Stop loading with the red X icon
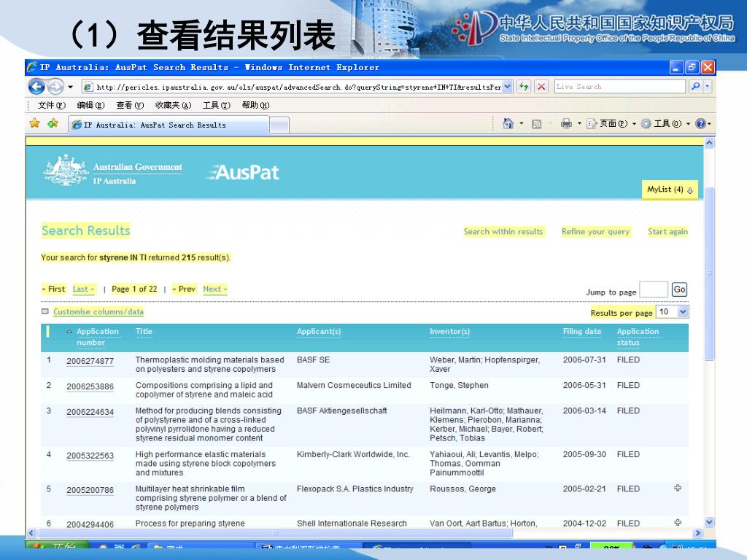The image size is (747, 560). [x=541, y=87]
